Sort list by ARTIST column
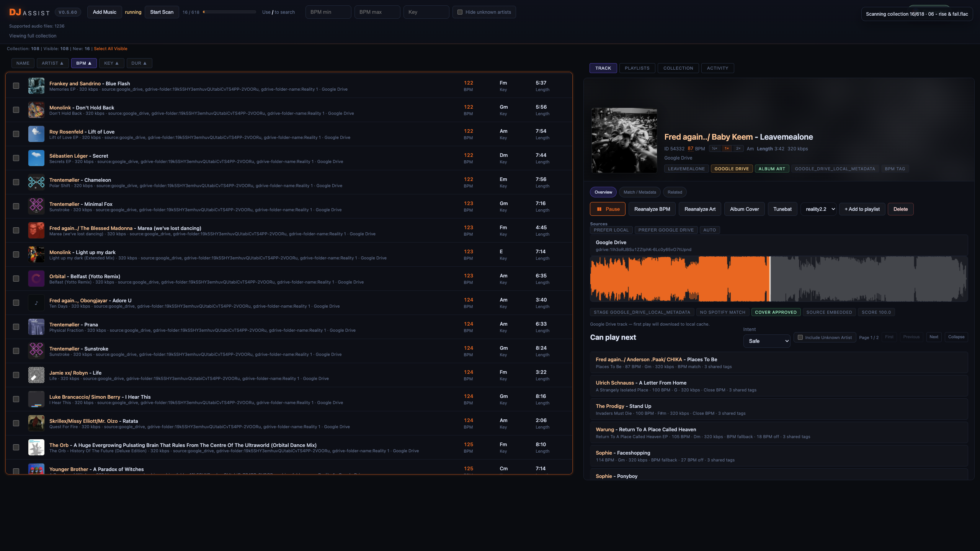The width and height of the screenshot is (980, 551). [52, 63]
